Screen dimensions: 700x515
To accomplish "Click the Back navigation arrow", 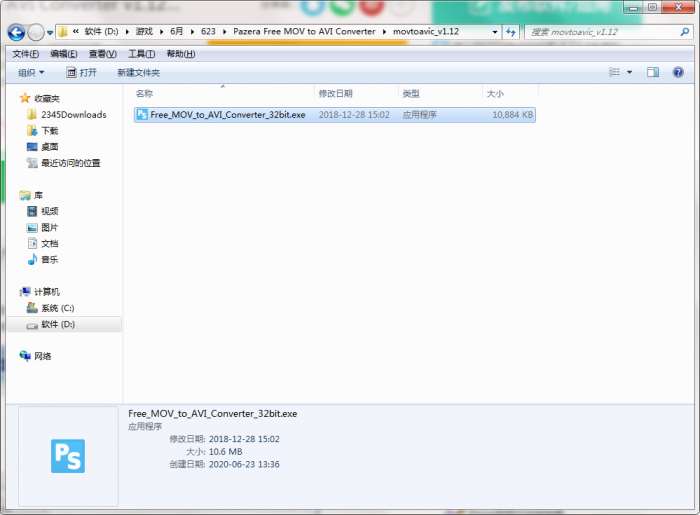I will (x=17, y=33).
